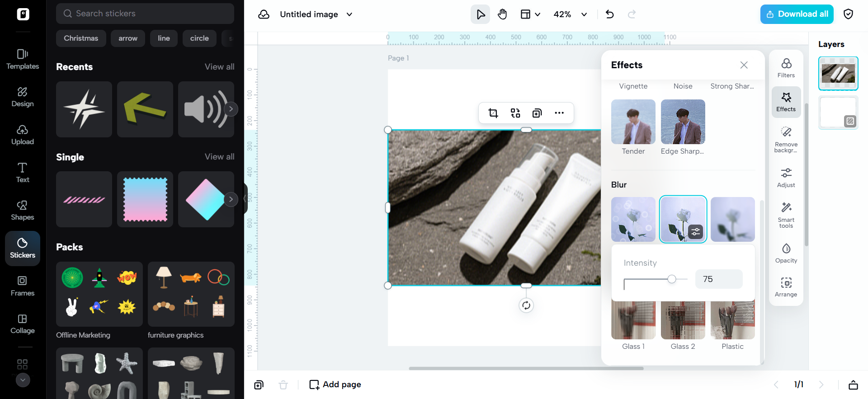
Task: Open the Frames sidebar panel
Action: (23, 286)
